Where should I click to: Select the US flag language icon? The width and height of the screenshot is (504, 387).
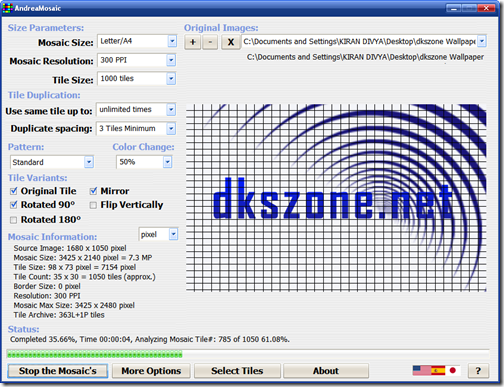click(421, 370)
